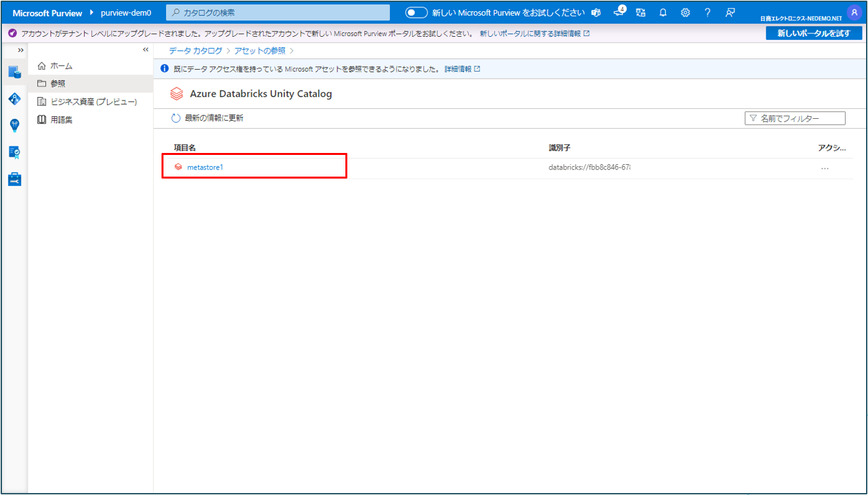Open the metastore1 actions ellipsis menu
Image resolution: width=868 pixels, height=495 pixels.
pos(825,168)
